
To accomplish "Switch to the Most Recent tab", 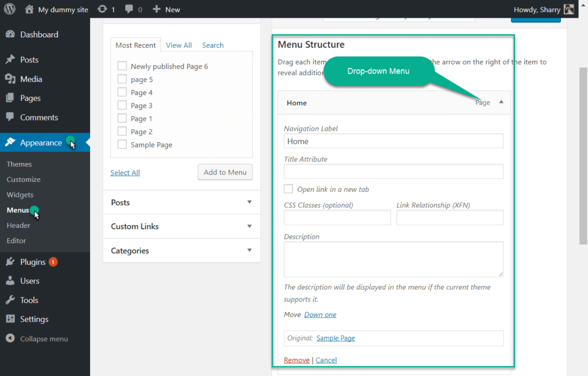I will pos(136,45).
